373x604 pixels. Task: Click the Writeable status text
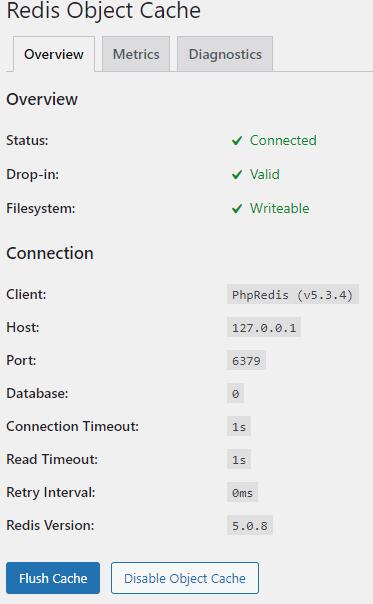(x=279, y=208)
